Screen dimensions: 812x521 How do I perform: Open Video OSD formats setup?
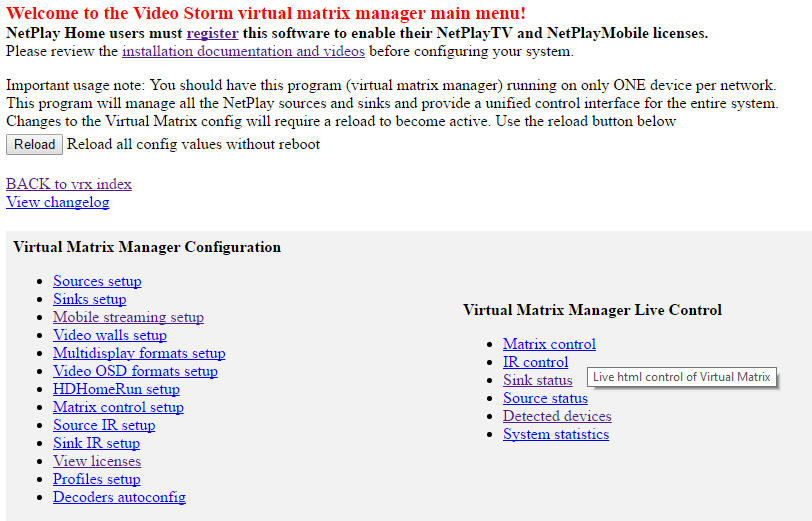(135, 371)
